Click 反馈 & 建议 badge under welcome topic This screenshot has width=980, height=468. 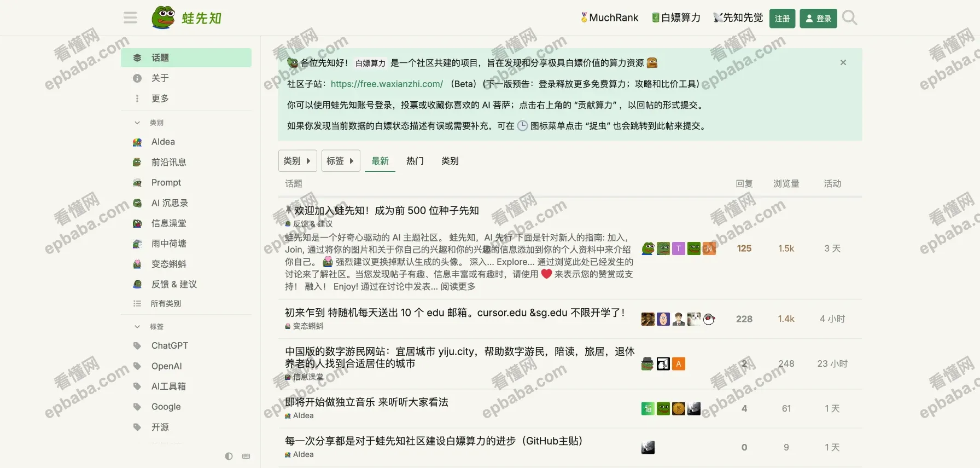[308, 223]
